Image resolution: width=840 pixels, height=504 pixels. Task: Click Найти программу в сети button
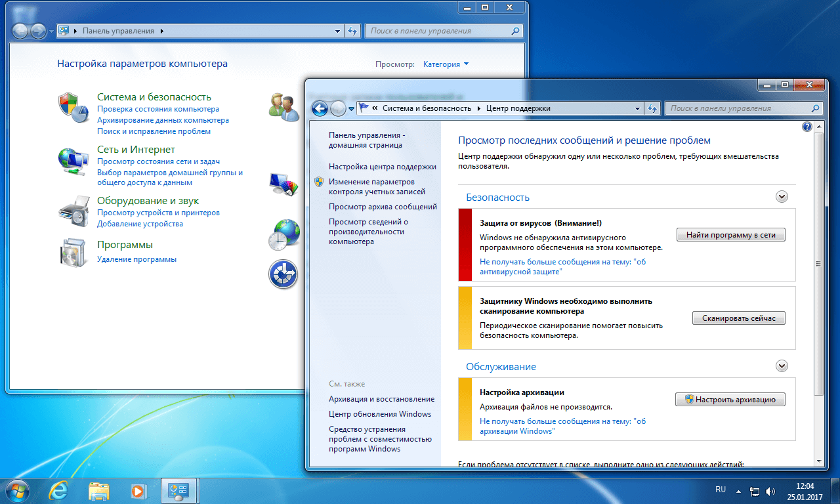(731, 234)
